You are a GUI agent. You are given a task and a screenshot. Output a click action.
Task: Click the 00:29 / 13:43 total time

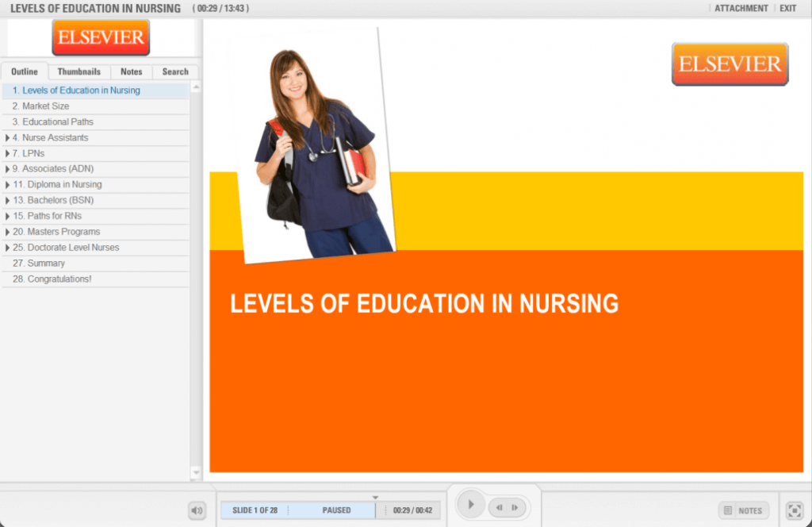220,8
